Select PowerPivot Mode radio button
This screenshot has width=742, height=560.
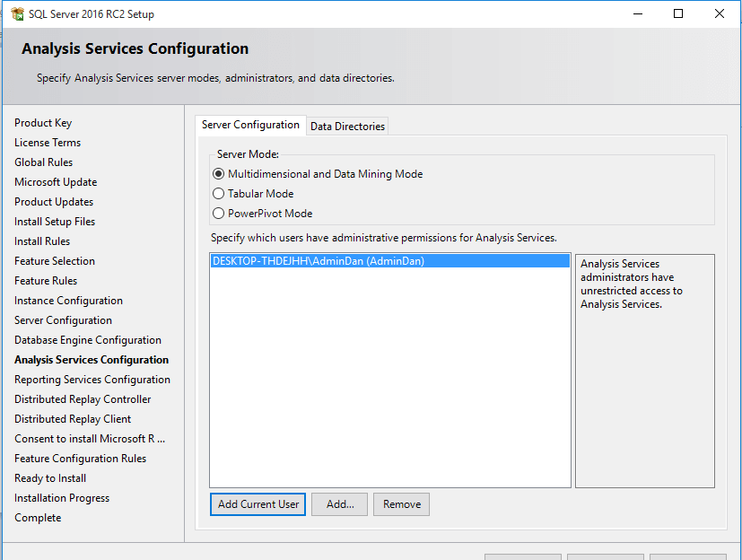pos(219,214)
